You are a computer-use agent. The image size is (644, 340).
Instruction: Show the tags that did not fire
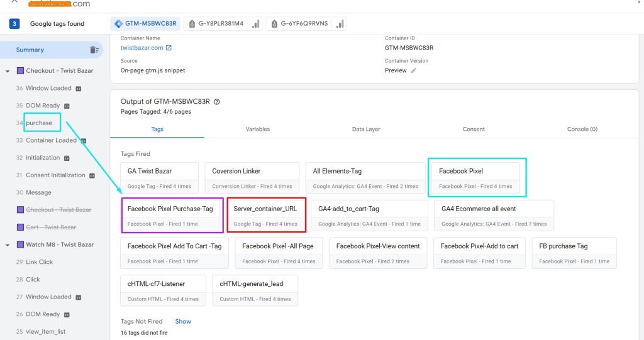(183, 321)
